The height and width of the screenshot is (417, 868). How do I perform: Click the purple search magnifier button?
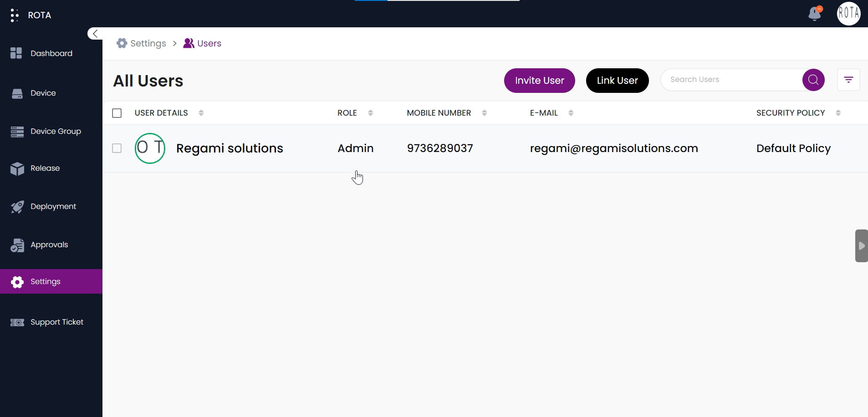pyautogui.click(x=813, y=80)
